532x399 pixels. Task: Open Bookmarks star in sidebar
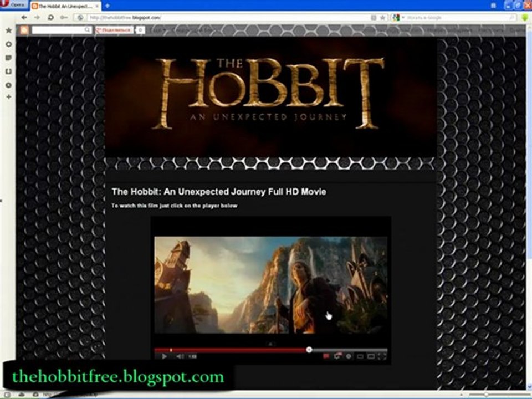pyautogui.click(x=9, y=30)
